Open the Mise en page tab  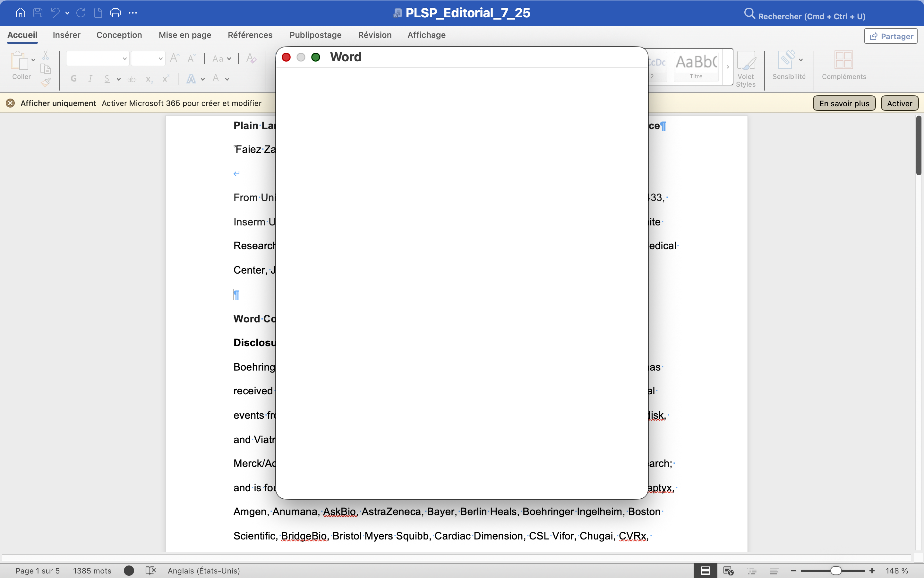(185, 35)
